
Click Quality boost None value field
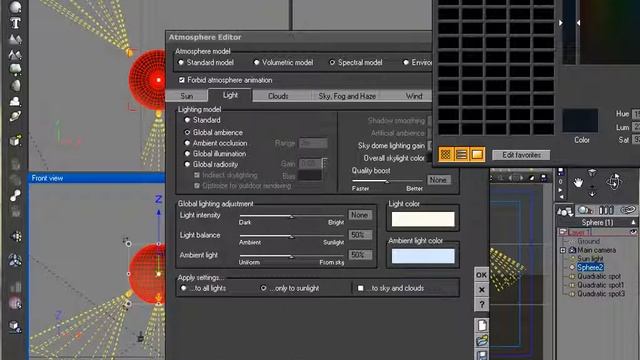pos(438,180)
